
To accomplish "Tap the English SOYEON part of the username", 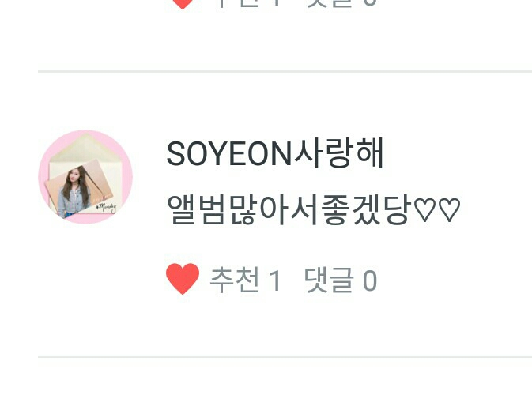I will 230,154.
